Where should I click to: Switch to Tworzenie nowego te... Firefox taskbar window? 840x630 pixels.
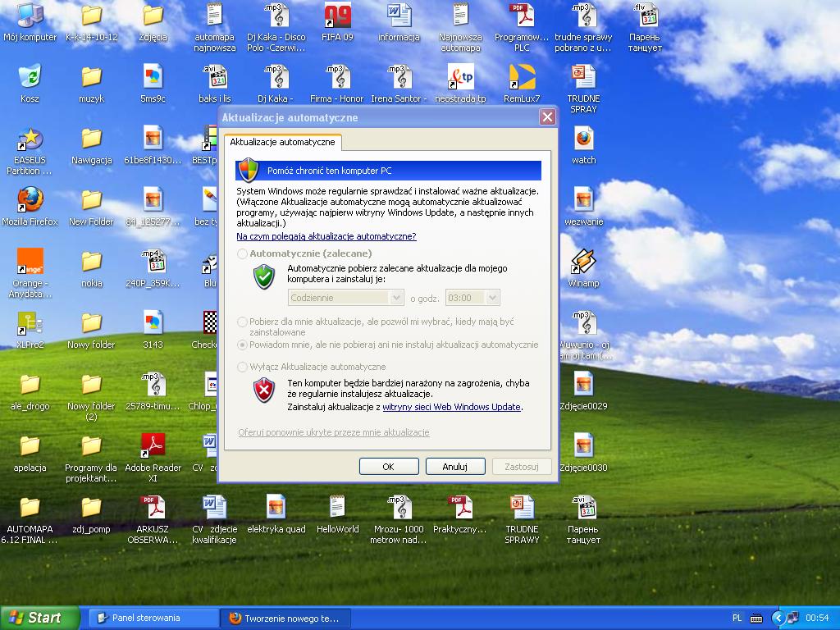point(285,619)
